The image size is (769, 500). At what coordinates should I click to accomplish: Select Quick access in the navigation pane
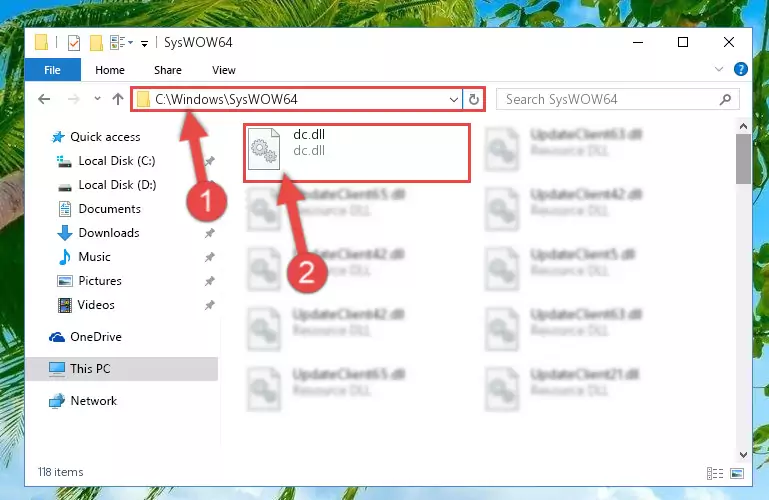point(105,137)
